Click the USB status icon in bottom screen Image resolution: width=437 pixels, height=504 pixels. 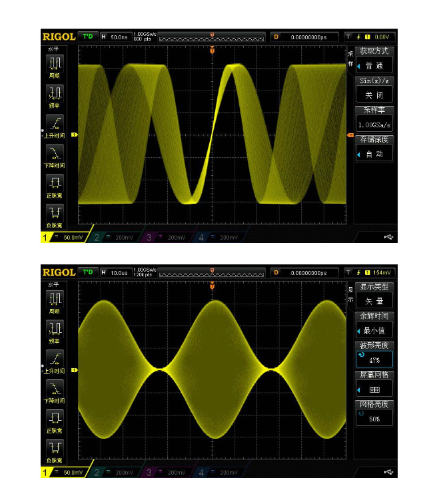(x=388, y=472)
